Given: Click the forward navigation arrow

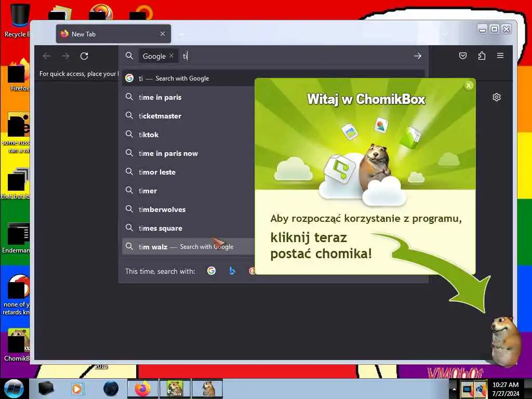Looking at the screenshot, I should click(65, 56).
